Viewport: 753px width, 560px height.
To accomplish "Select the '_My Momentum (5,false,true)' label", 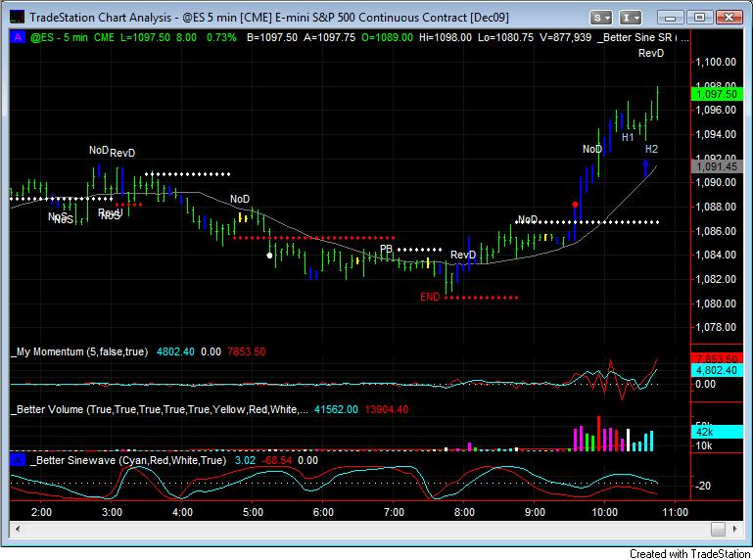I will click(79, 351).
